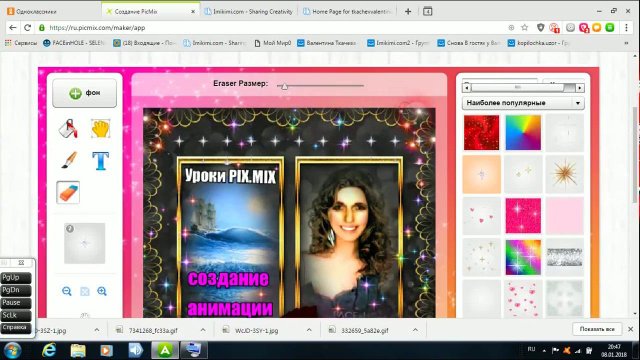Click the URL address bar
640x360 pixels.
click(x=269, y=28)
